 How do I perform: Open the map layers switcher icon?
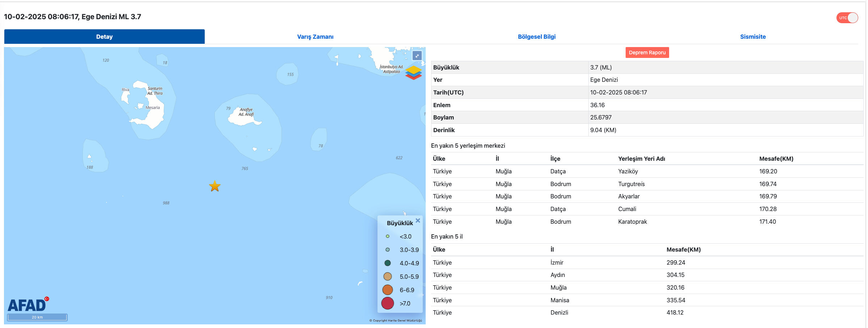coord(413,72)
